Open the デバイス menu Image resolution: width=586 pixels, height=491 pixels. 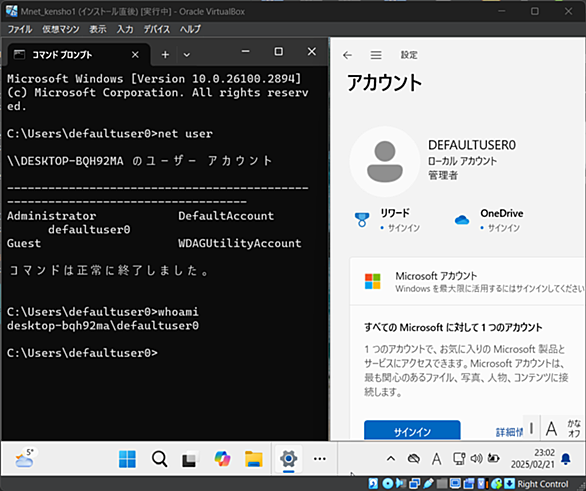coord(157,29)
